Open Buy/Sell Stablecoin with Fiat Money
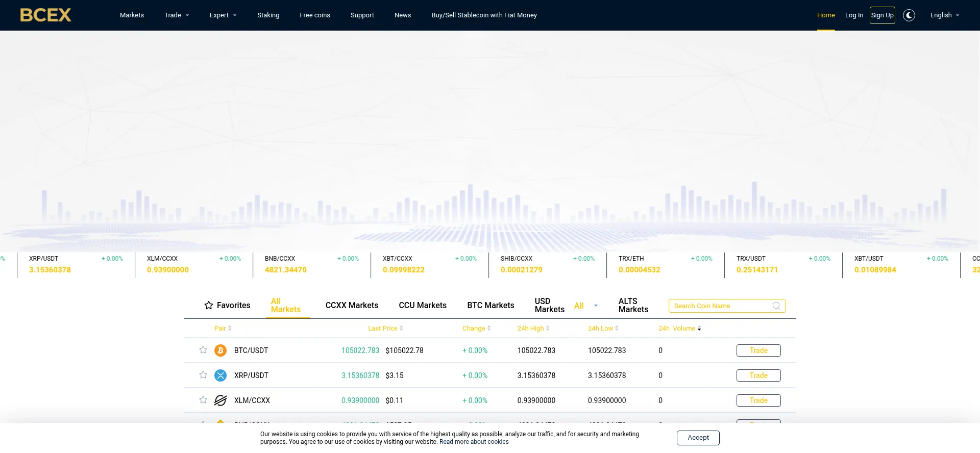 coord(484,15)
